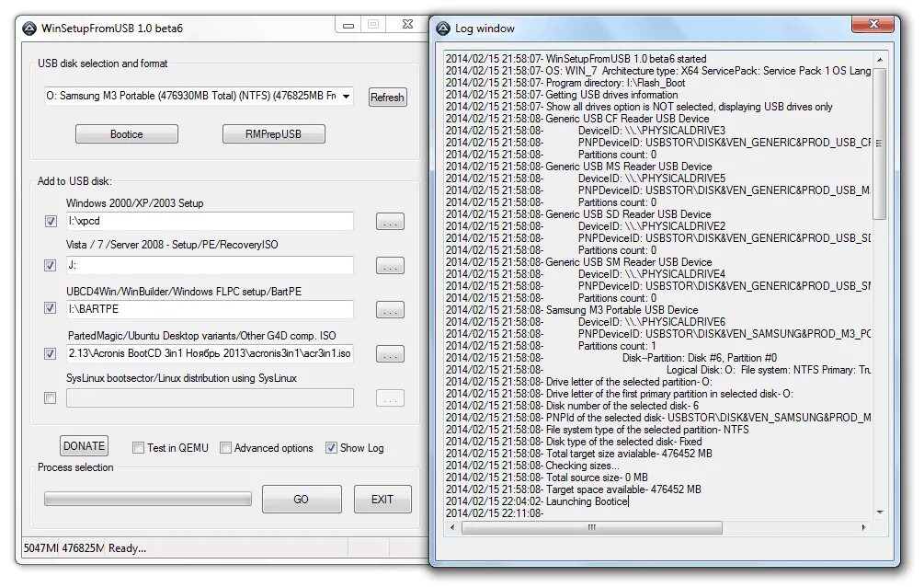Uncheck the PartedMagic/Ubuntu ISO checkbox
Screen dimensions: 924x587
[51, 354]
